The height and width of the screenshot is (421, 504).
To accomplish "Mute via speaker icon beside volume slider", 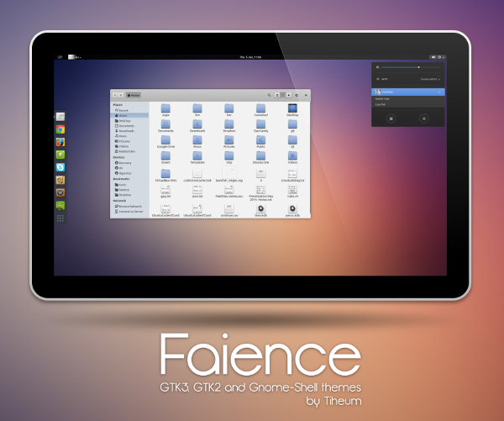I will point(378,67).
